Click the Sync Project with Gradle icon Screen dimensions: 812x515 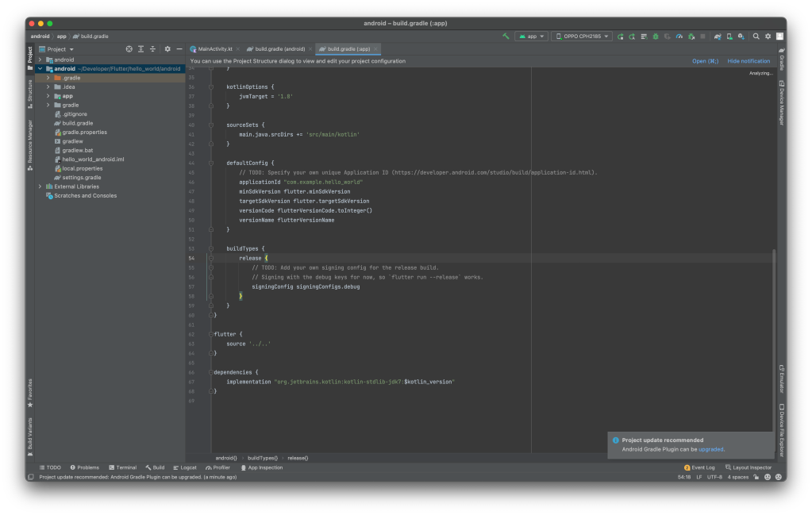(x=717, y=37)
